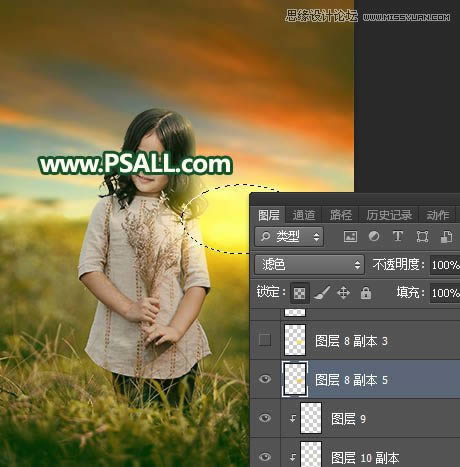The image size is (460, 467).
Task: Click the clipping mask arrow on 图层 9
Action: [293, 419]
